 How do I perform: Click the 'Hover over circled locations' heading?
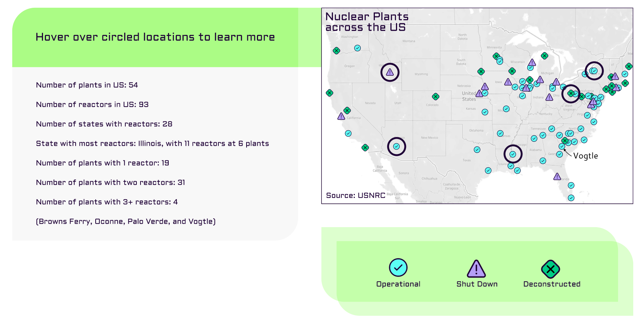click(155, 37)
